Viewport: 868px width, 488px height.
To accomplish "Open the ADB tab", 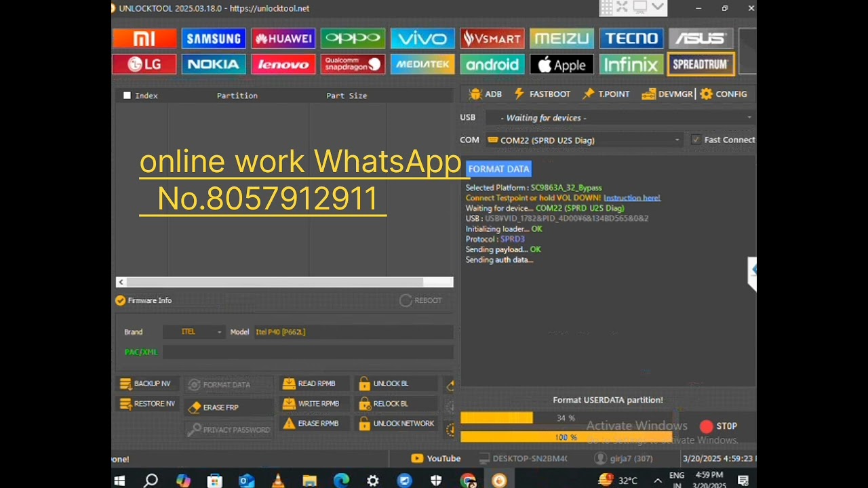I will (x=485, y=94).
